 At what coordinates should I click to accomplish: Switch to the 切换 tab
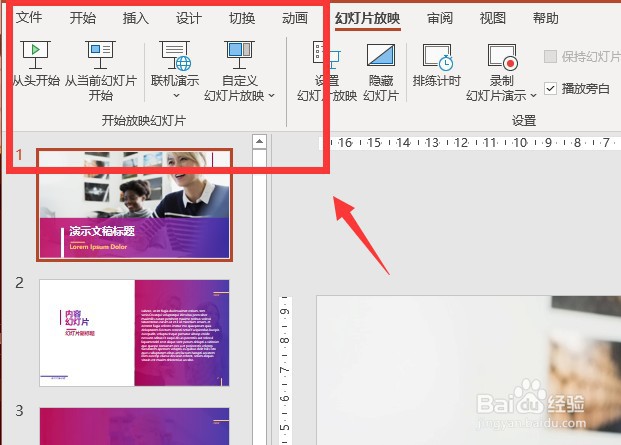242,18
